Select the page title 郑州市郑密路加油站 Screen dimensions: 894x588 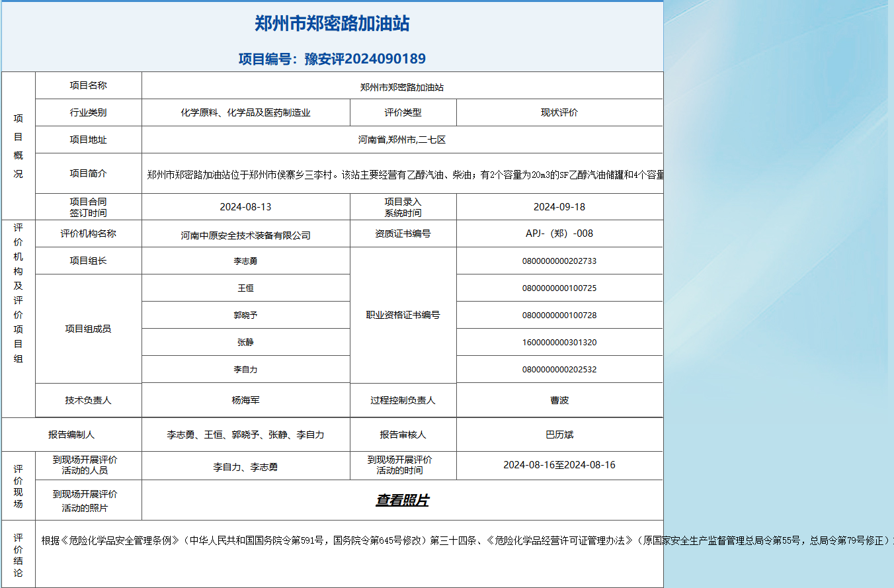(332, 24)
